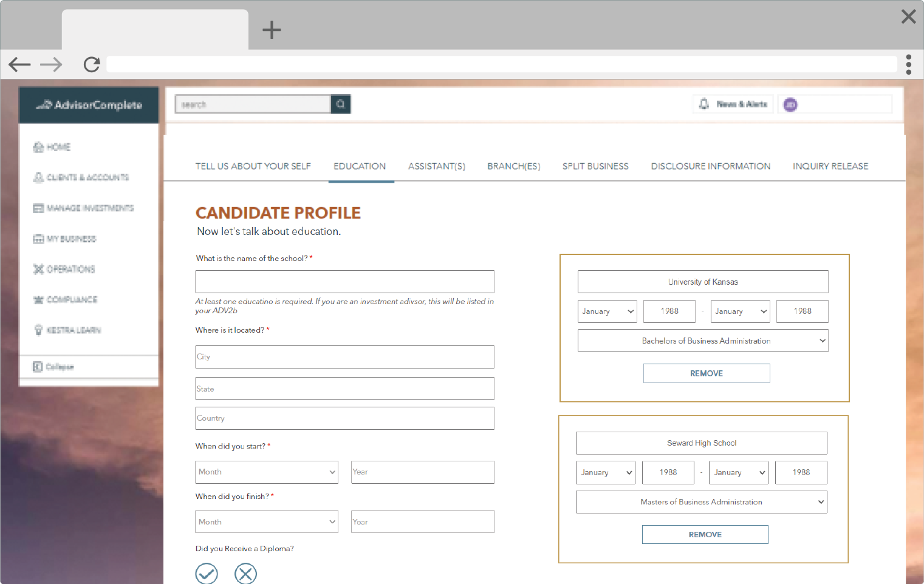The height and width of the screenshot is (584, 924).
Task: Open the start Month dropdown
Action: coord(266,472)
